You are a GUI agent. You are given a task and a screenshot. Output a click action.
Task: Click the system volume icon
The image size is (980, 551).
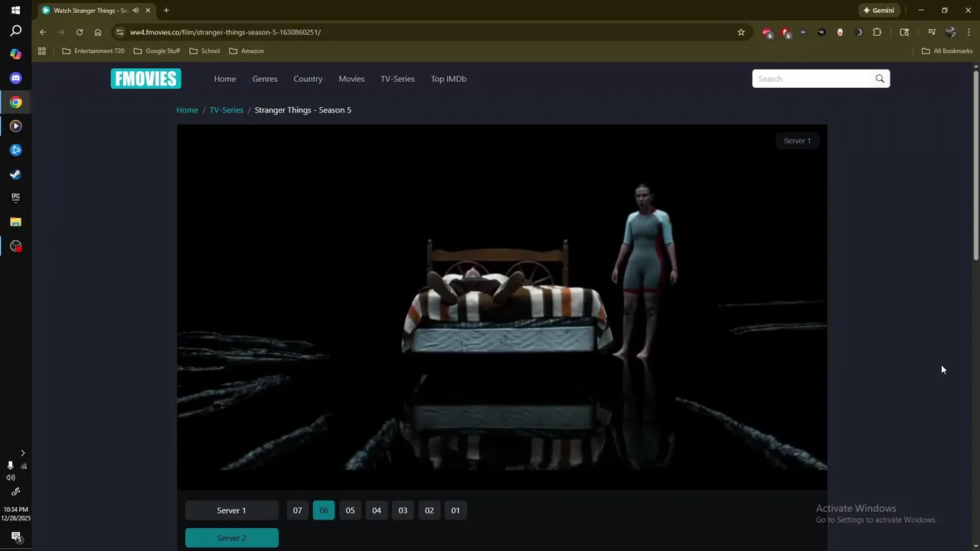[11, 478]
